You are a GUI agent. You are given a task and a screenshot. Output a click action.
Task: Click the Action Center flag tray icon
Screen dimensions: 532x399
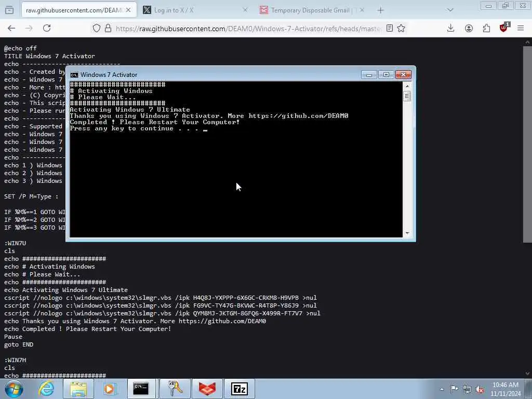(x=454, y=389)
